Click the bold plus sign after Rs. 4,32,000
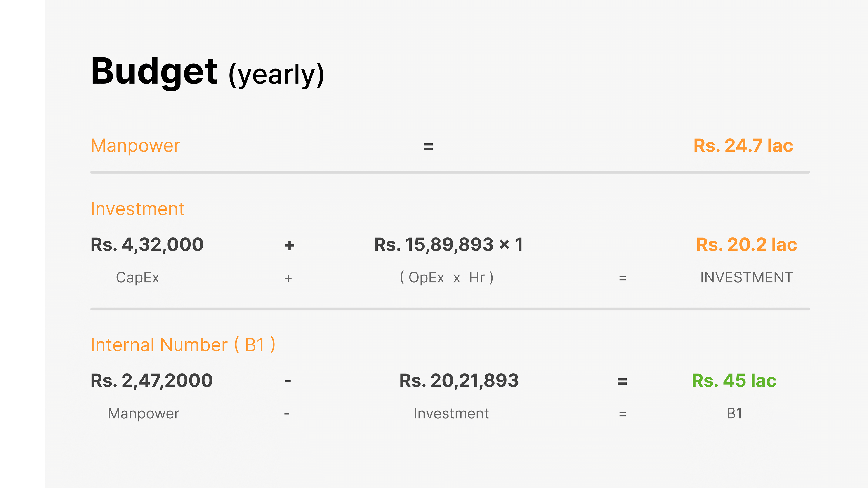The width and height of the screenshot is (868, 488). click(289, 245)
